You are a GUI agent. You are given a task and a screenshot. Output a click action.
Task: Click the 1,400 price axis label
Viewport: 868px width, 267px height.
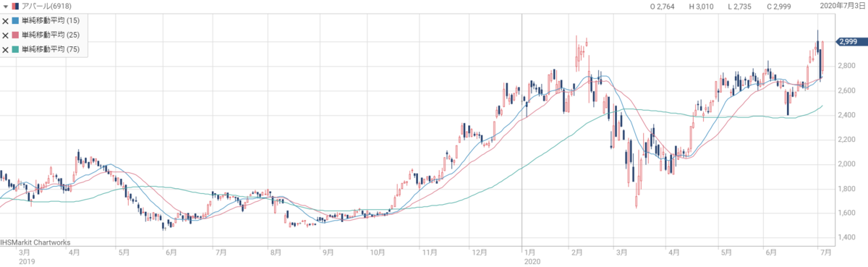tap(846, 237)
